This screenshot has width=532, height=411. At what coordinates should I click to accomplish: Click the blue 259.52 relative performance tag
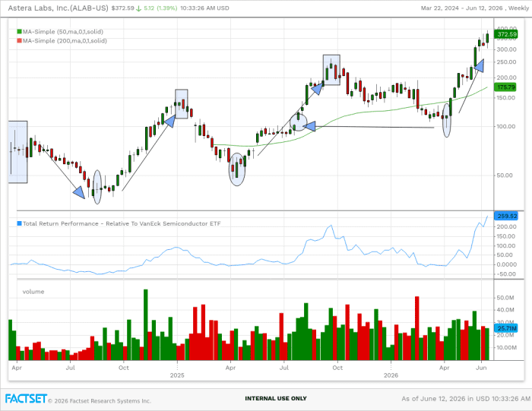(x=506, y=216)
